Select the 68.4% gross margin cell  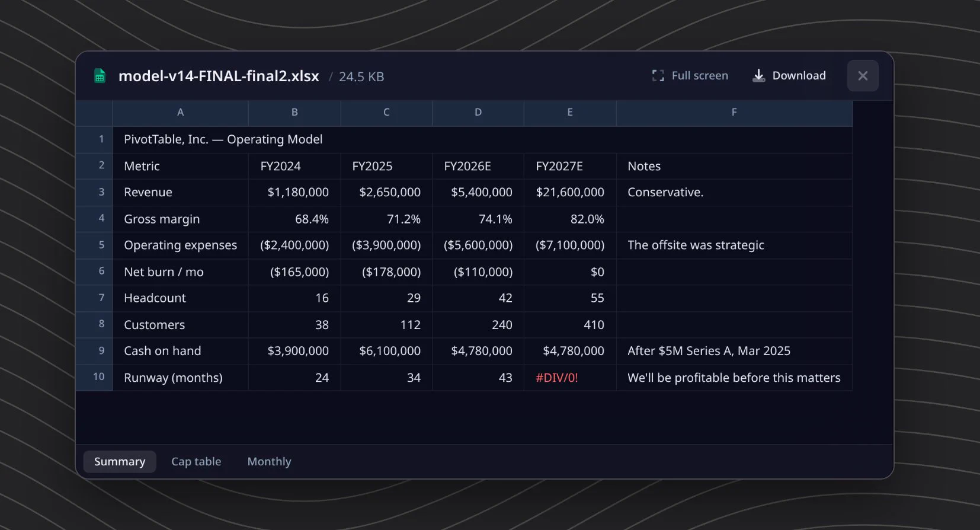point(294,219)
